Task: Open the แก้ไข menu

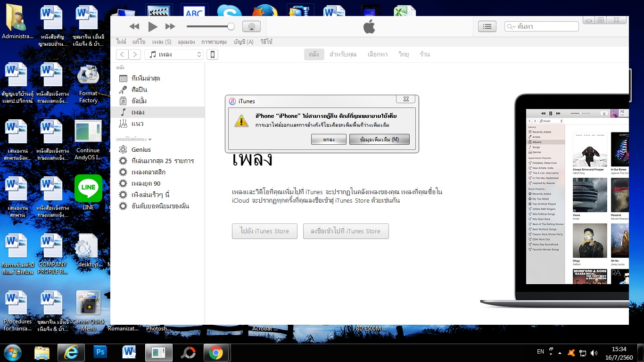Action: (139, 42)
